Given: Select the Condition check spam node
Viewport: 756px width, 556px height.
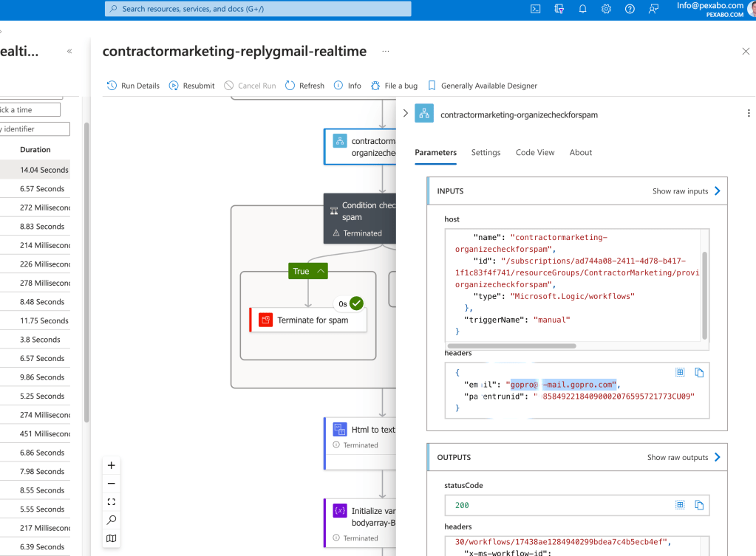Looking at the screenshot, I should click(x=360, y=219).
